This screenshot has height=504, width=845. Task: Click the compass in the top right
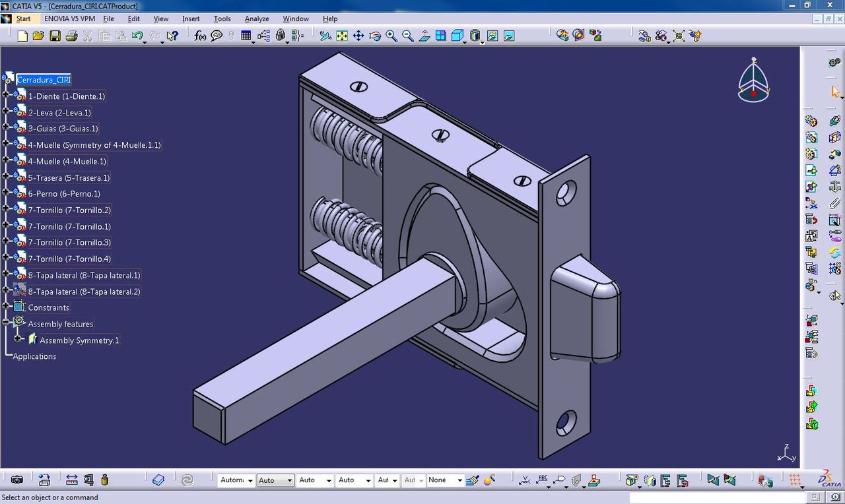coord(753,80)
